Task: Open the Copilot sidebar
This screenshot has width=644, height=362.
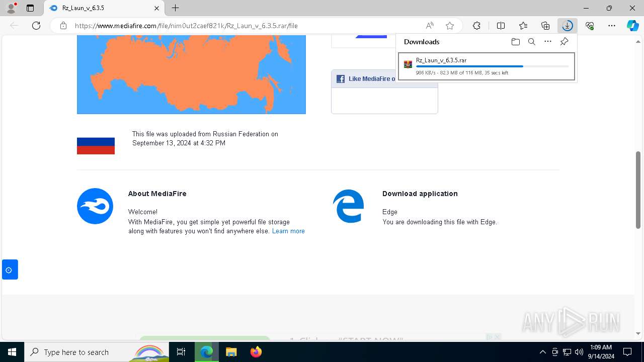Action: (x=632, y=26)
